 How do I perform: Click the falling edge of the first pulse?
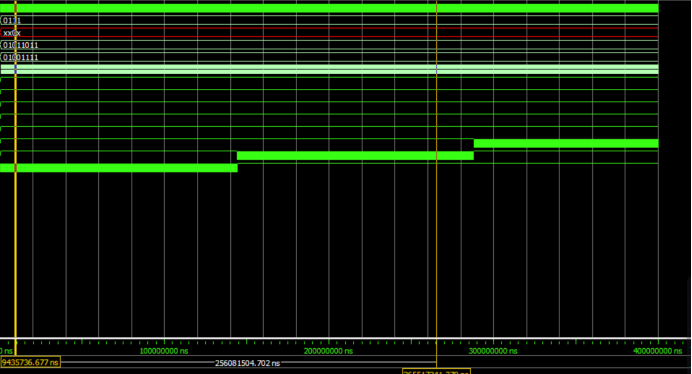(x=237, y=168)
